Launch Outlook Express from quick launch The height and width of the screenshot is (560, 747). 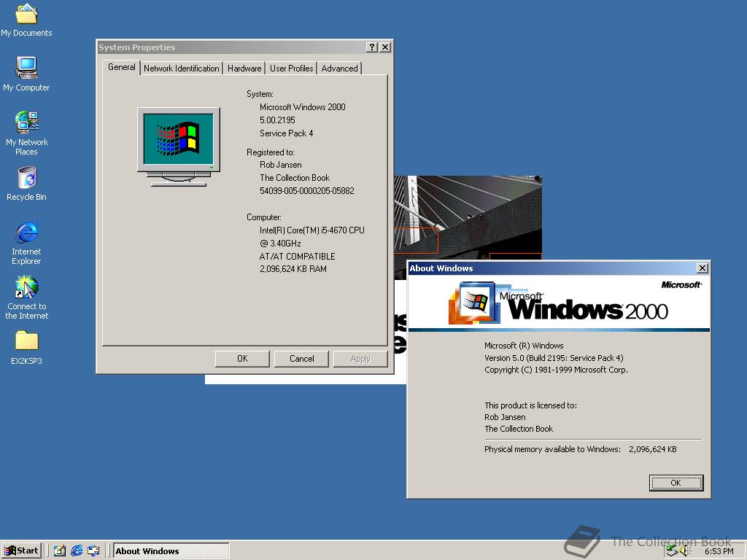tap(94, 551)
